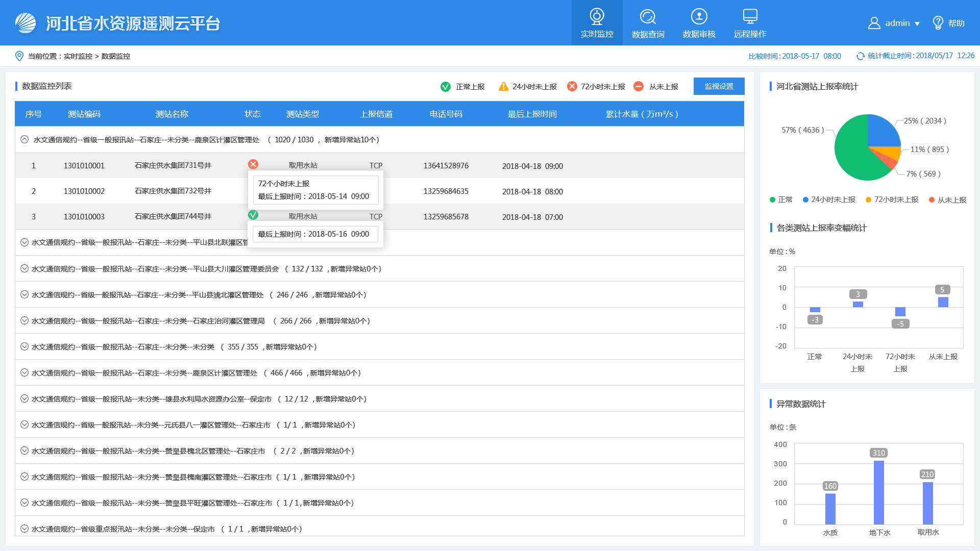Click station name 石家庄供水集团732号井
This screenshot has height=551, width=980.
point(173,191)
